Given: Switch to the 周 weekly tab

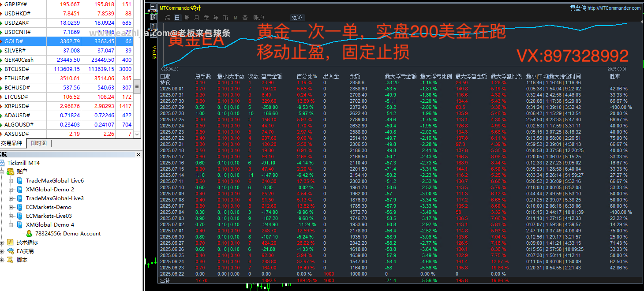Looking at the screenshot, I should click(187, 18).
